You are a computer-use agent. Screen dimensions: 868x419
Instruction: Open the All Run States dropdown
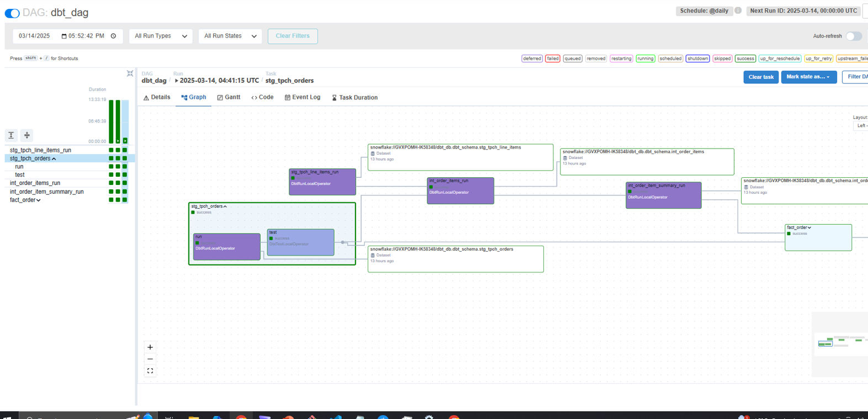pyautogui.click(x=230, y=36)
